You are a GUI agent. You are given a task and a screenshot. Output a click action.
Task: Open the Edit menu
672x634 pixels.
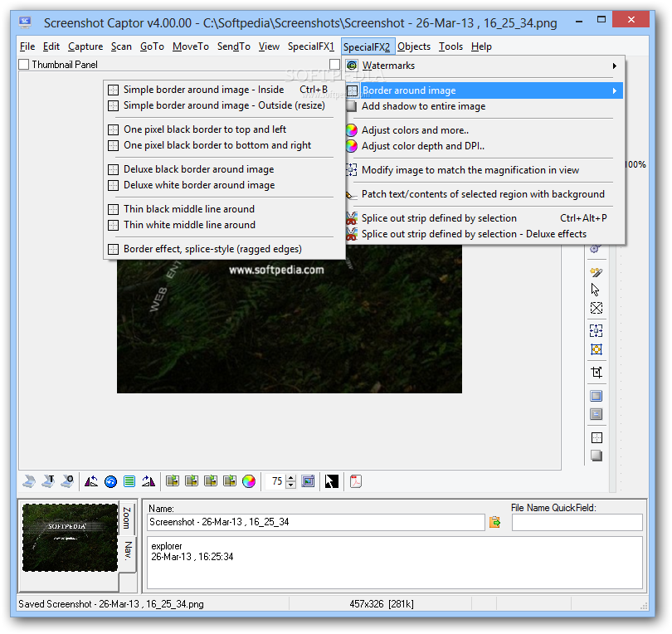click(51, 46)
